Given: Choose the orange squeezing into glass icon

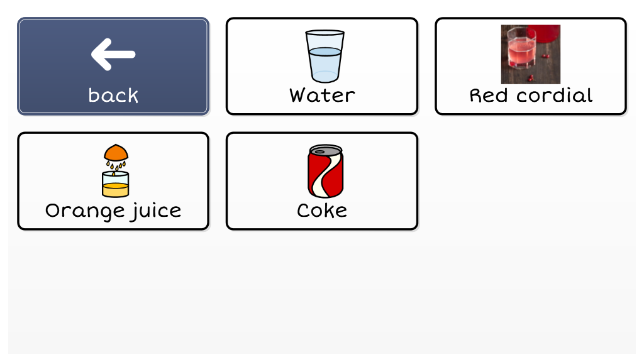Looking at the screenshot, I should (116, 170).
